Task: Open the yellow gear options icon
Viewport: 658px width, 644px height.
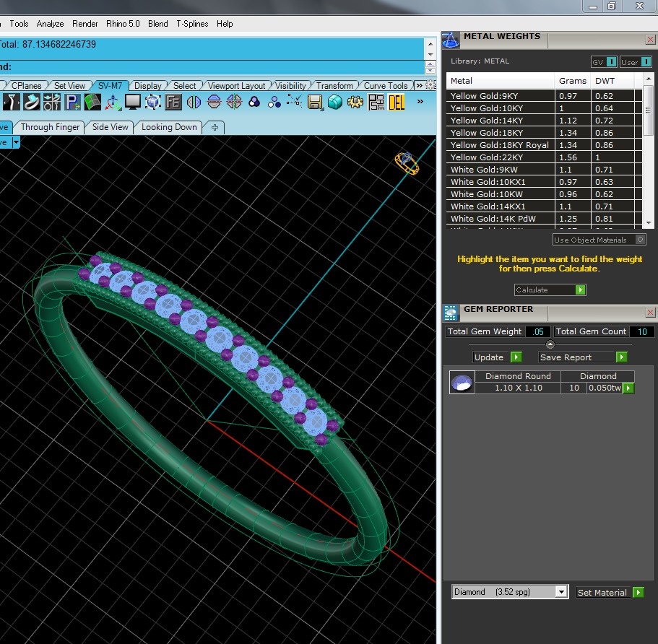Action: tap(355, 102)
